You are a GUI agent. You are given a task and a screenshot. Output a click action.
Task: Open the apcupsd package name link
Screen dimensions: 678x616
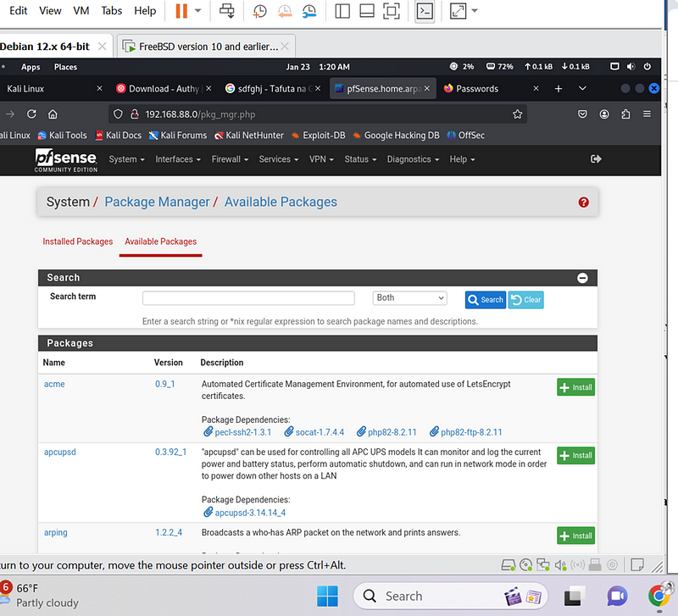pyautogui.click(x=59, y=452)
